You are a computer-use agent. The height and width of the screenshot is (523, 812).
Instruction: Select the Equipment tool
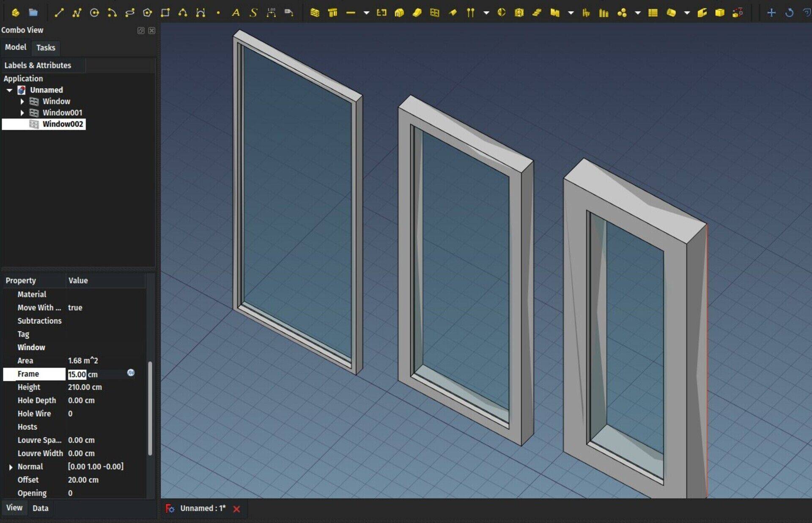coord(586,13)
